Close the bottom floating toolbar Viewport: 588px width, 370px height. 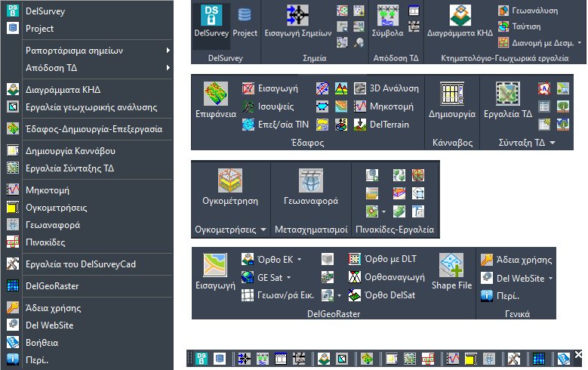(578, 354)
